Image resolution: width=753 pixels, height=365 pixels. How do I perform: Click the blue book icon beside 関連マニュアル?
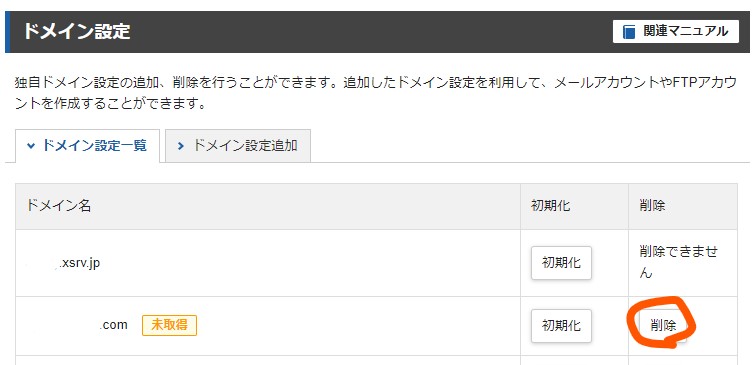(x=629, y=32)
